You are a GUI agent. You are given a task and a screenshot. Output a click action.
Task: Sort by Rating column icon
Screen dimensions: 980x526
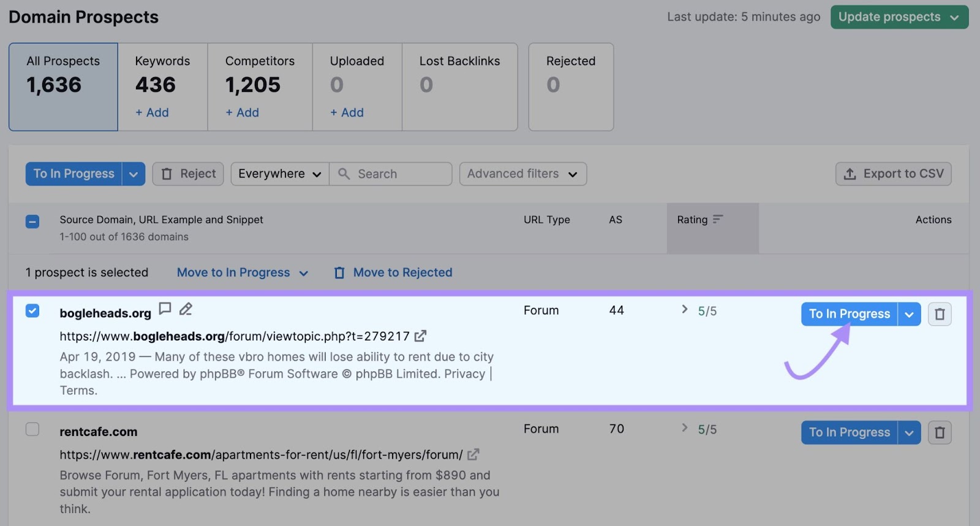(718, 219)
